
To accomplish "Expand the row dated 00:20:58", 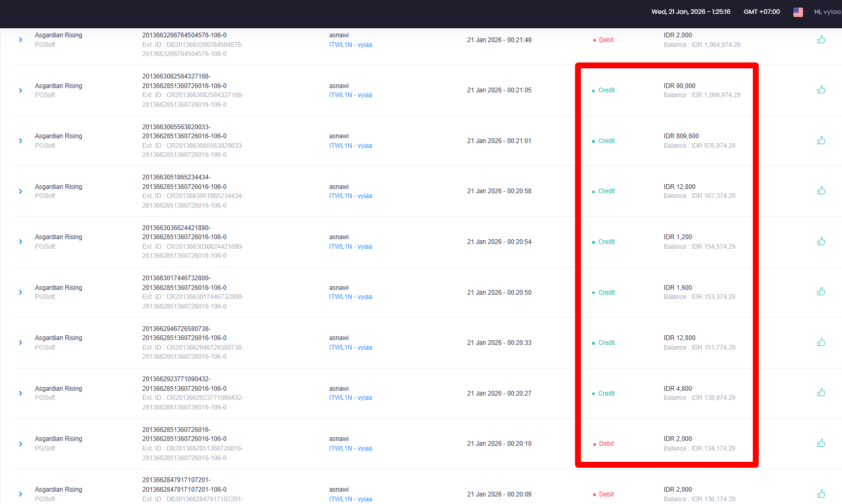I will point(20,191).
